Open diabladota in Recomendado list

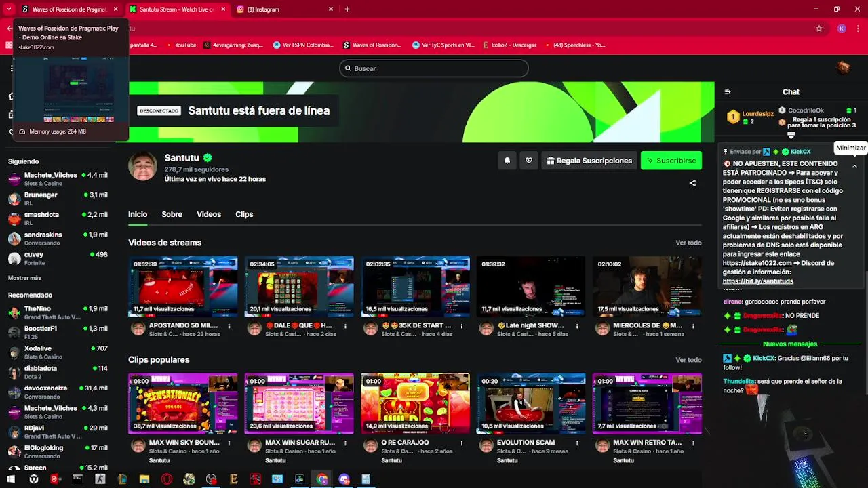(x=58, y=372)
